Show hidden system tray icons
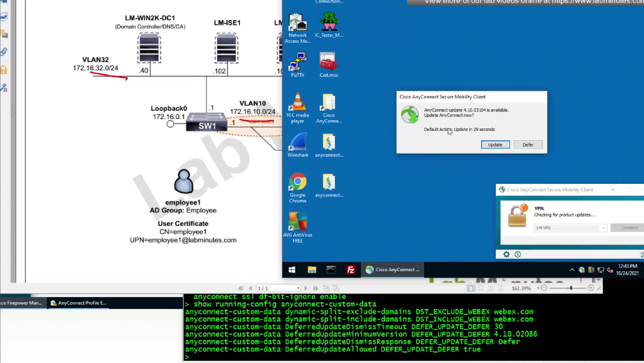 click(x=572, y=270)
